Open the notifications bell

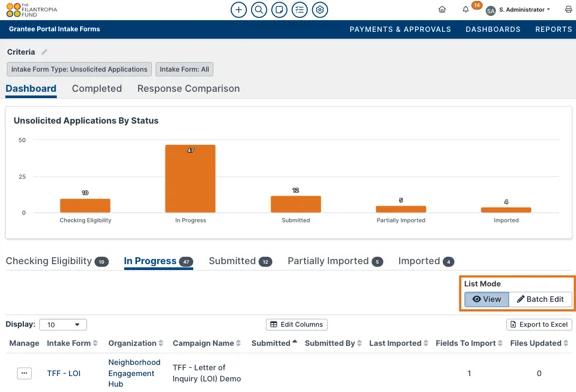pyautogui.click(x=465, y=10)
